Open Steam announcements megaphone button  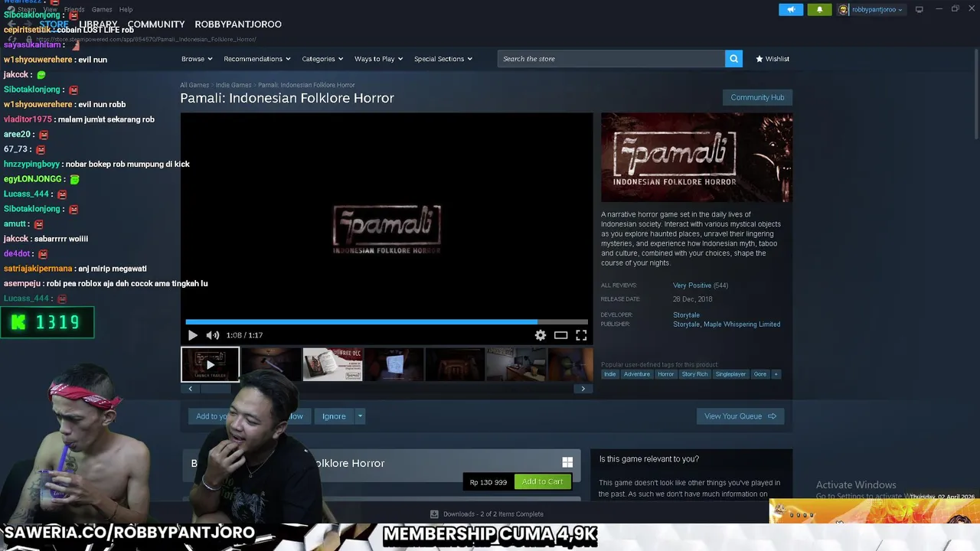[791, 9]
